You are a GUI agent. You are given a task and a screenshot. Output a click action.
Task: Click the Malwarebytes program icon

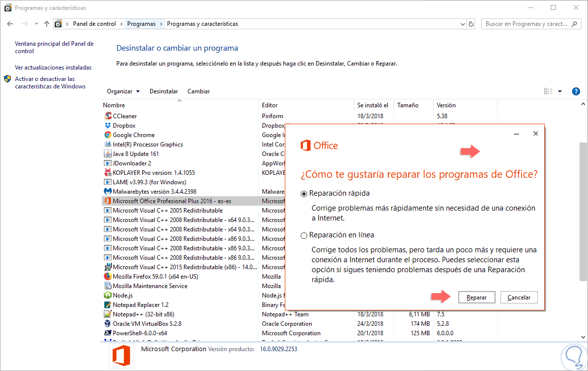coord(108,191)
